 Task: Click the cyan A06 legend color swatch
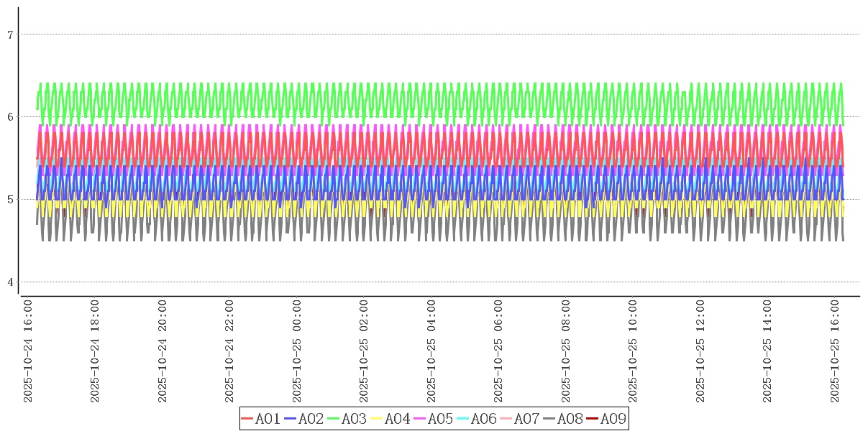(464, 419)
